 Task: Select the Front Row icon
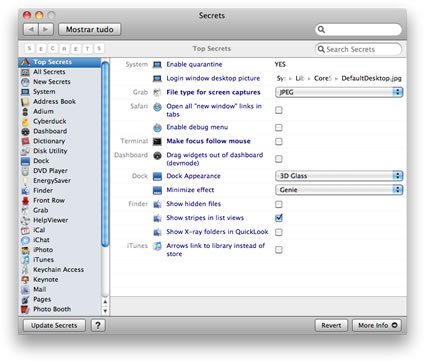(x=25, y=201)
